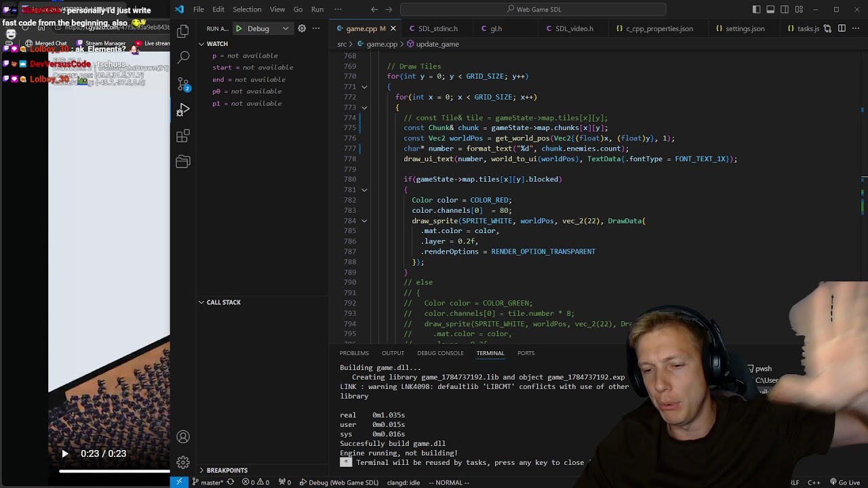Open the Debug configuration dropdown
The height and width of the screenshot is (488, 868).
click(265, 28)
